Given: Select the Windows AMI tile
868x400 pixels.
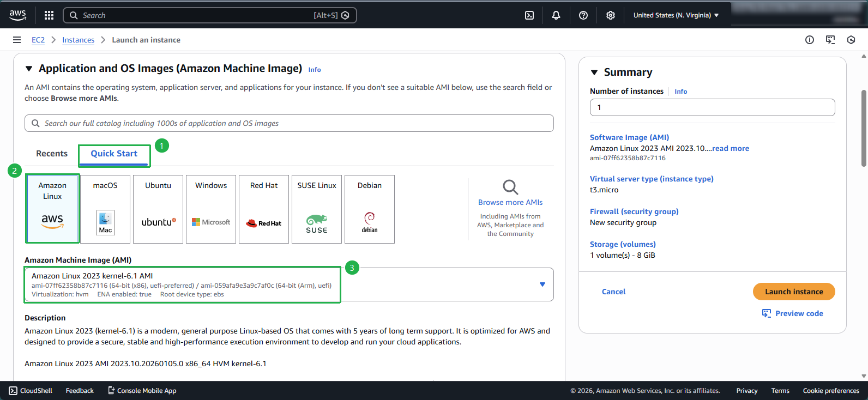Looking at the screenshot, I should coord(211,209).
